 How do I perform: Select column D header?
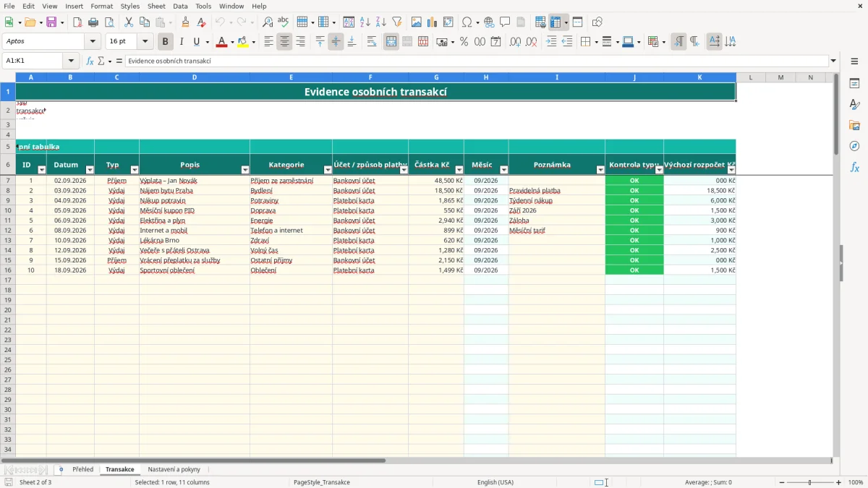[x=195, y=77]
